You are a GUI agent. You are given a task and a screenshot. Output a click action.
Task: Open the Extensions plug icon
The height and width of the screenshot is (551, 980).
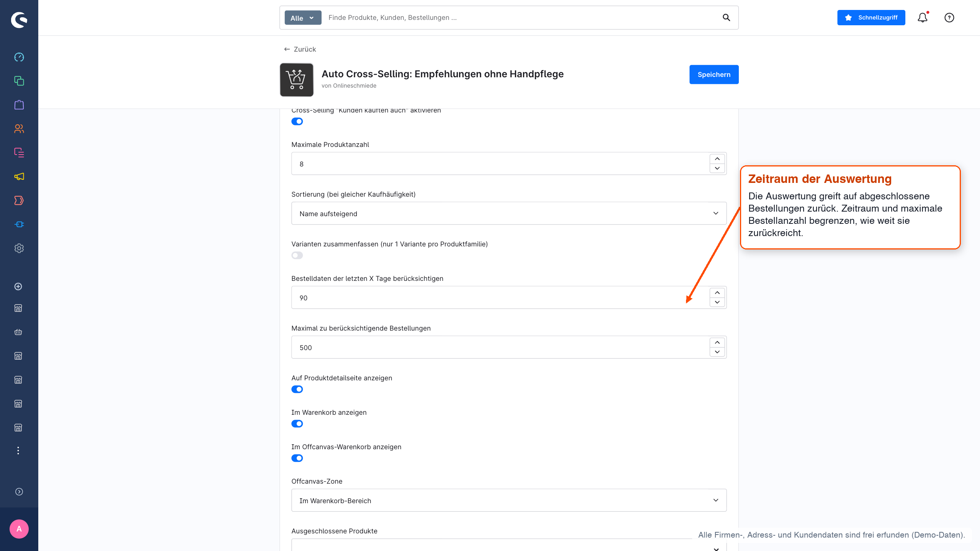tap(19, 224)
